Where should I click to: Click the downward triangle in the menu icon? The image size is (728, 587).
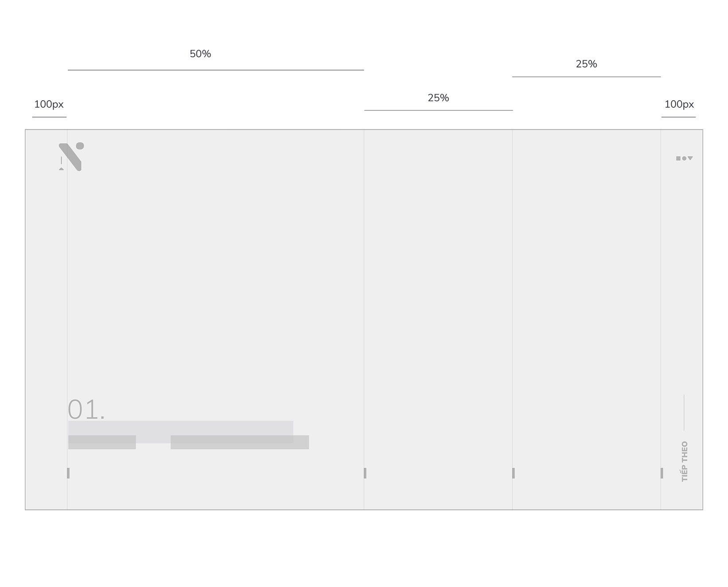(x=690, y=158)
